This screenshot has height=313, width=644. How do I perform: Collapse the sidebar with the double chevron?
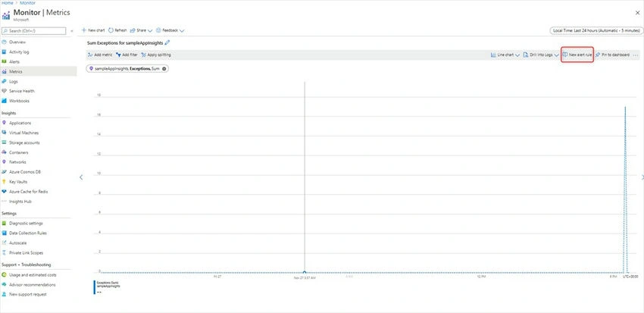[72, 31]
